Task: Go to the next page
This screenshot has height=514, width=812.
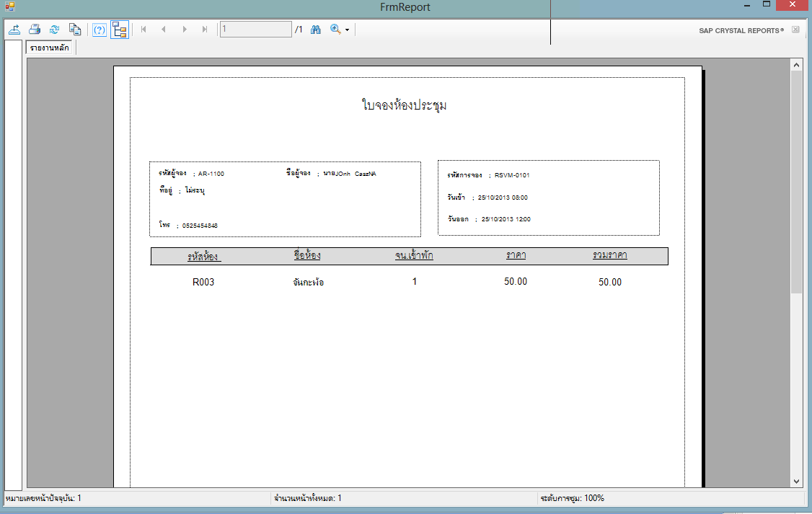Action: click(x=185, y=30)
